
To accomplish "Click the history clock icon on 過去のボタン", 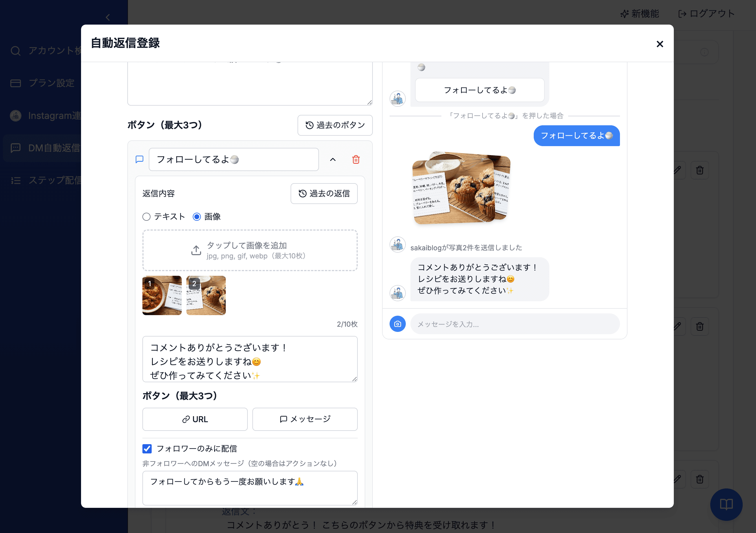I will [x=309, y=125].
